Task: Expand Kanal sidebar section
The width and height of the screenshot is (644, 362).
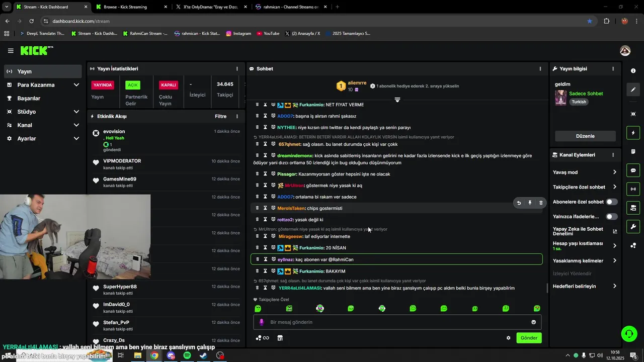Action: click(x=43, y=125)
